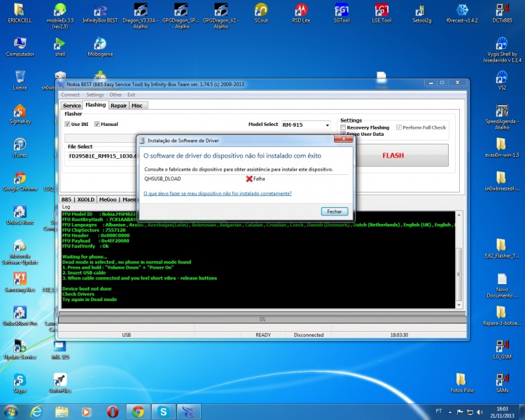Toggle Manual checkbox in Flasher
This screenshot has width=525, height=420.
(x=97, y=125)
